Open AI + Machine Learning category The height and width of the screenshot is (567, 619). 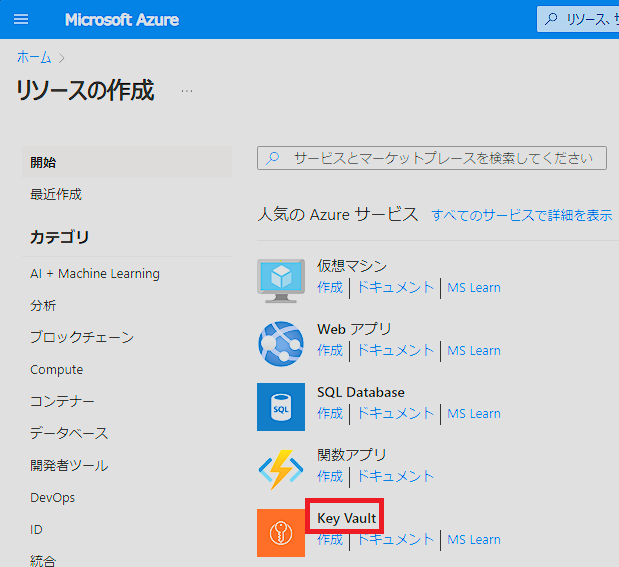coord(95,273)
